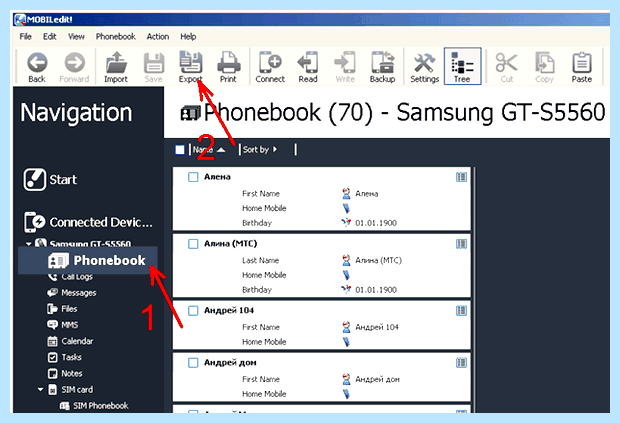Open contact card icon for Андрей дом
The image size is (620, 423).
(x=461, y=363)
